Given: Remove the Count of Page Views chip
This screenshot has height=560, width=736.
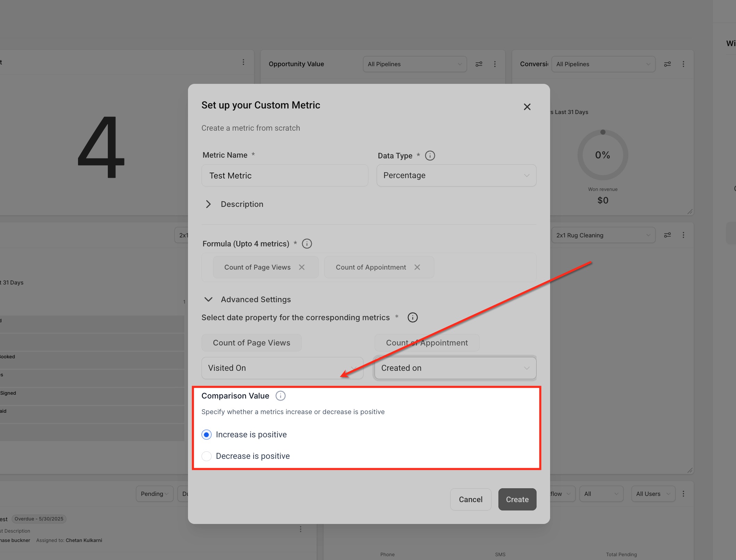Looking at the screenshot, I should [x=302, y=267].
